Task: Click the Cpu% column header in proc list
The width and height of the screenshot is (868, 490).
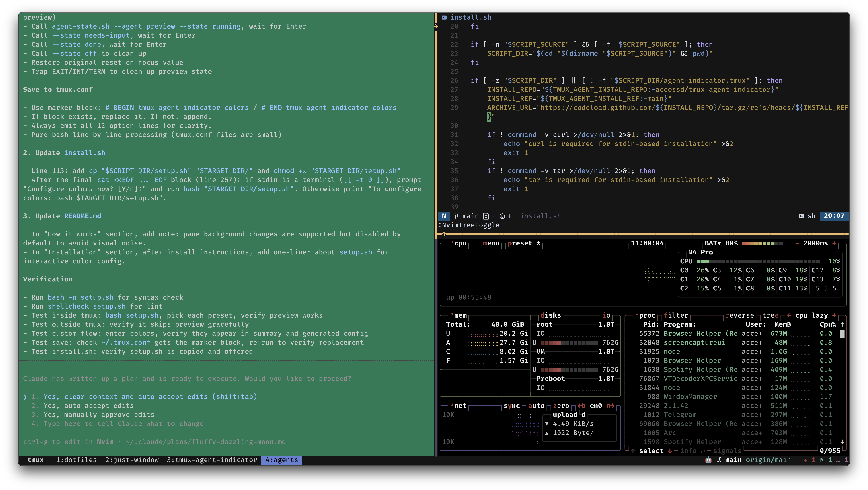Action: click(x=828, y=324)
